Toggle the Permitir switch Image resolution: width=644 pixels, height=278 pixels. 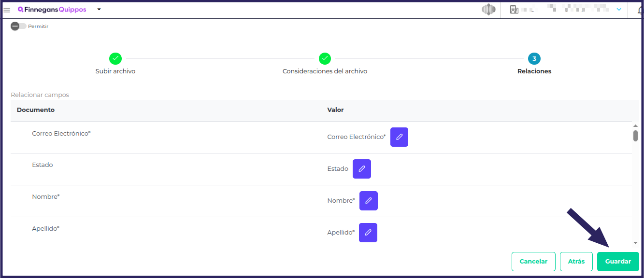18,26
